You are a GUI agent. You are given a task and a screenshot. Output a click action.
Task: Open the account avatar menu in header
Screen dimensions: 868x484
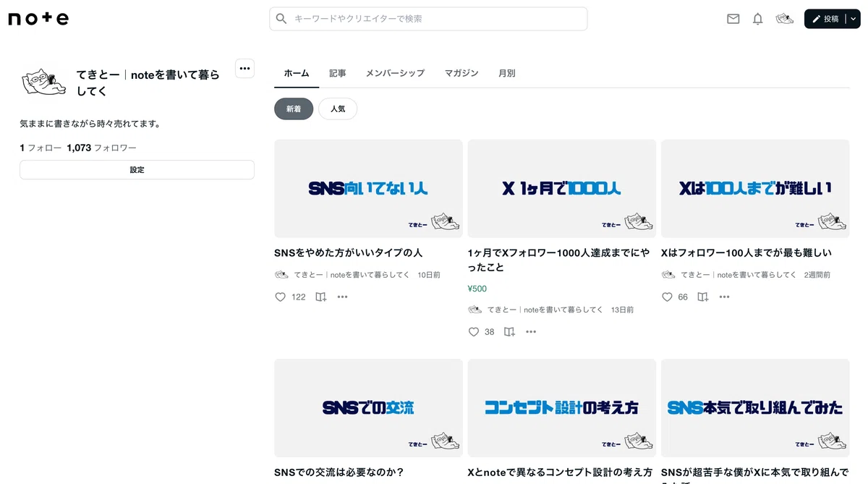point(785,19)
